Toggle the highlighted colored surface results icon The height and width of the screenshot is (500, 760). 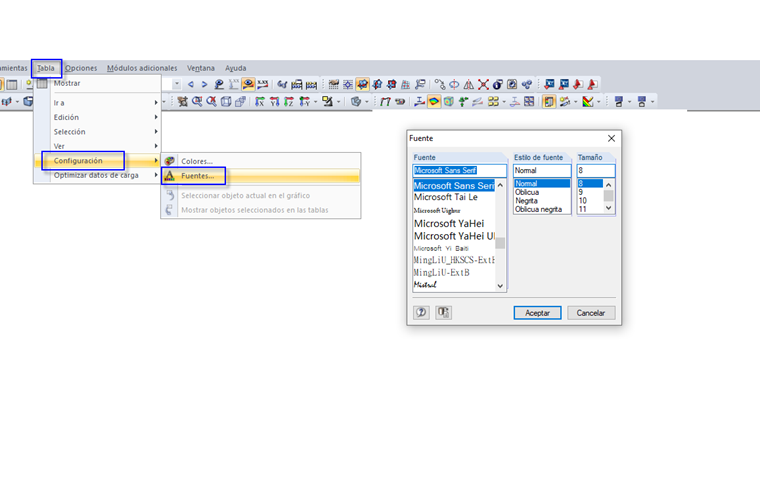434,102
